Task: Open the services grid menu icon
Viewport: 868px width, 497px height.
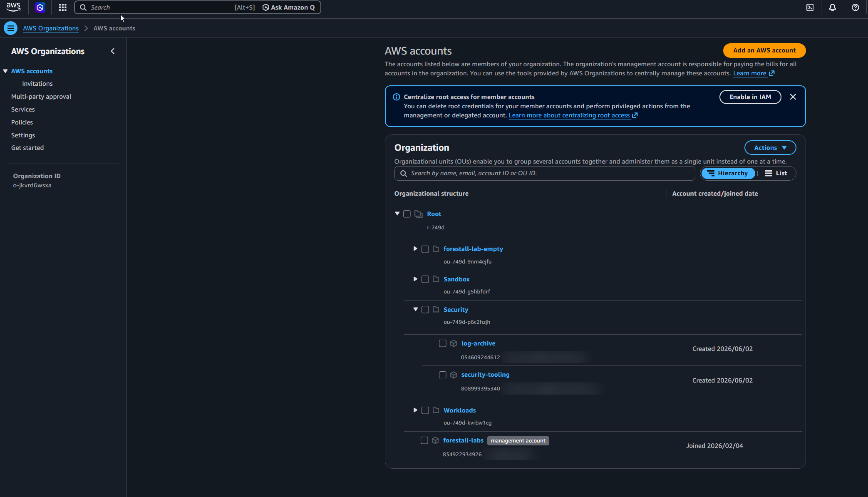Action: tap(62, 7)
